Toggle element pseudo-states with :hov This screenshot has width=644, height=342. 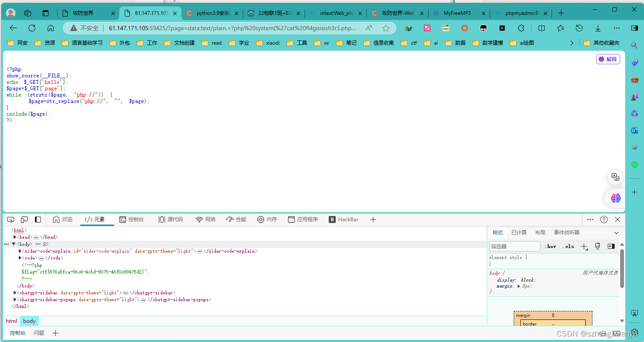(x=550, y=246)
